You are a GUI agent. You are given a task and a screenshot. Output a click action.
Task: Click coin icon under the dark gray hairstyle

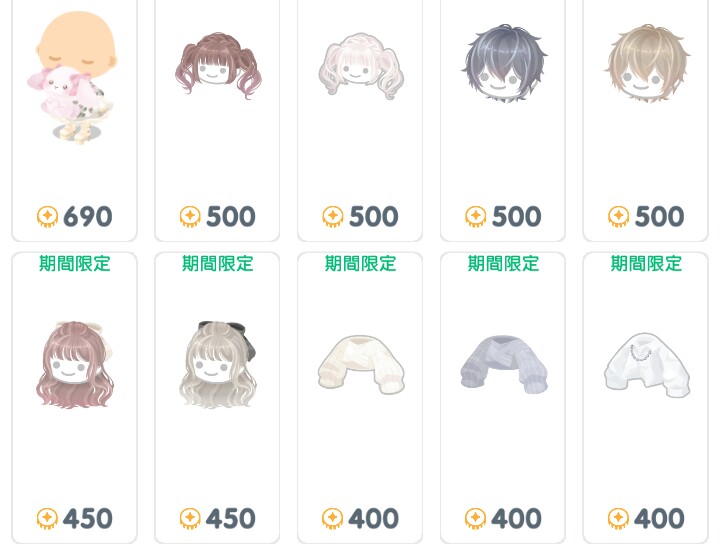pyautogui.click(x=476, y=217)
